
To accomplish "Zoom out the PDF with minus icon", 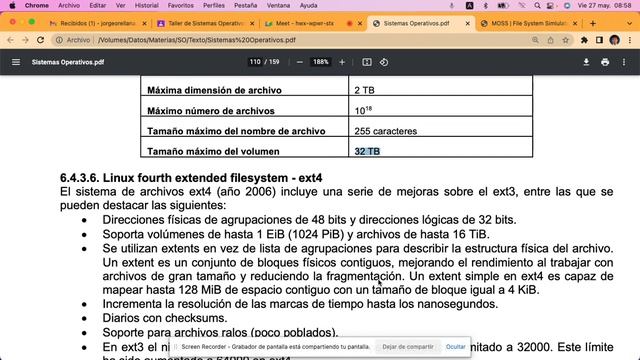I will point(300,62).
